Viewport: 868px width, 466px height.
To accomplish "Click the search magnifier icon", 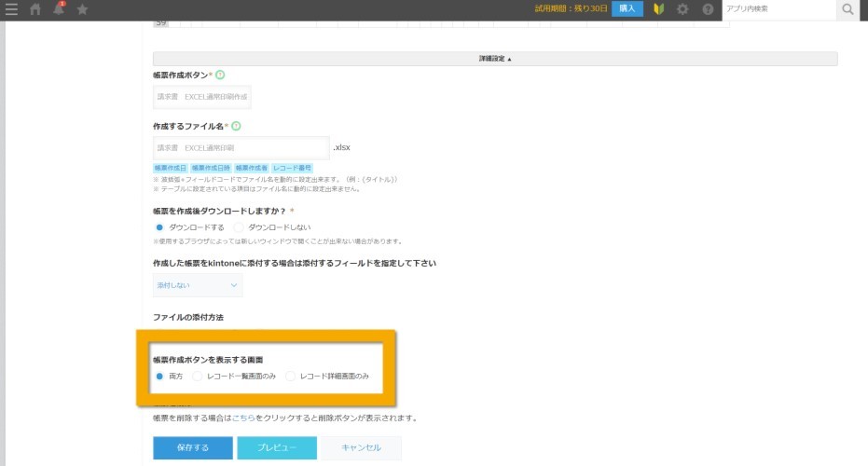I will [847, 9].
